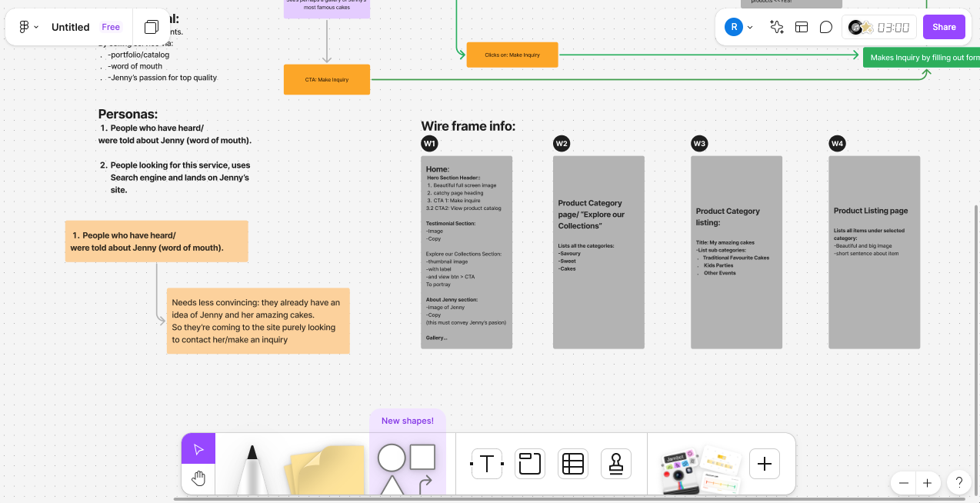
Task: Click the 03:00 timer display
Action: (893, 28)
